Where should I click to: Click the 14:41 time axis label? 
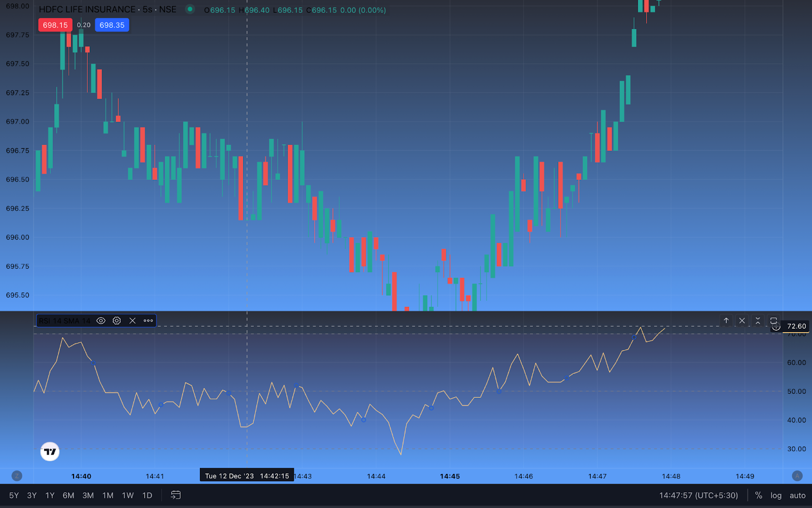pyautogui.click(x=155, y=476)
